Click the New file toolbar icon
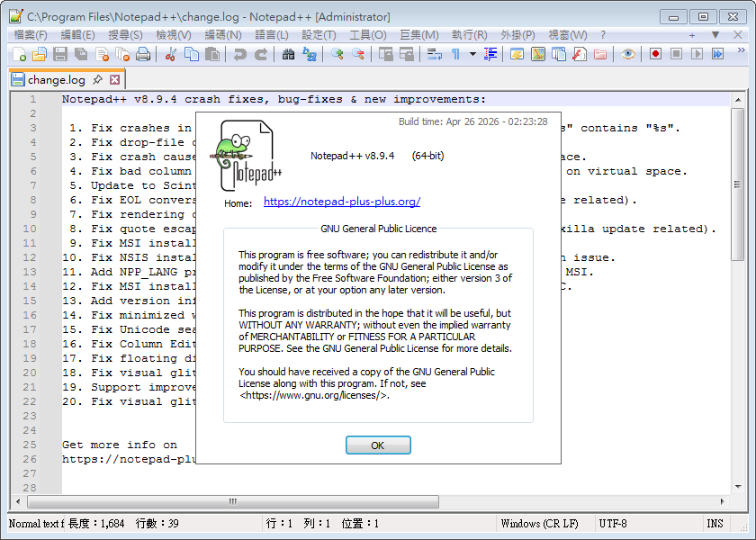This screenshot has width=756, height=540. click(x=19, y=54)
